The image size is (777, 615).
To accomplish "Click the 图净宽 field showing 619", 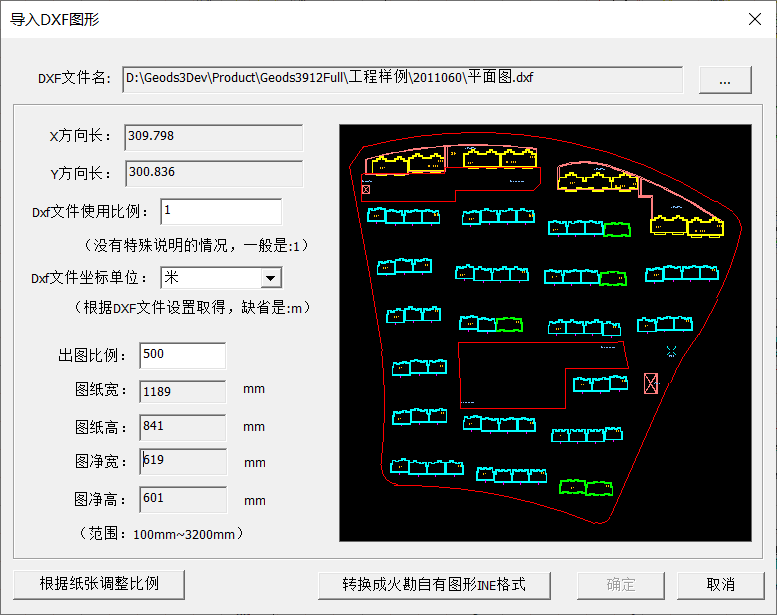I will [x=182, y=462].
